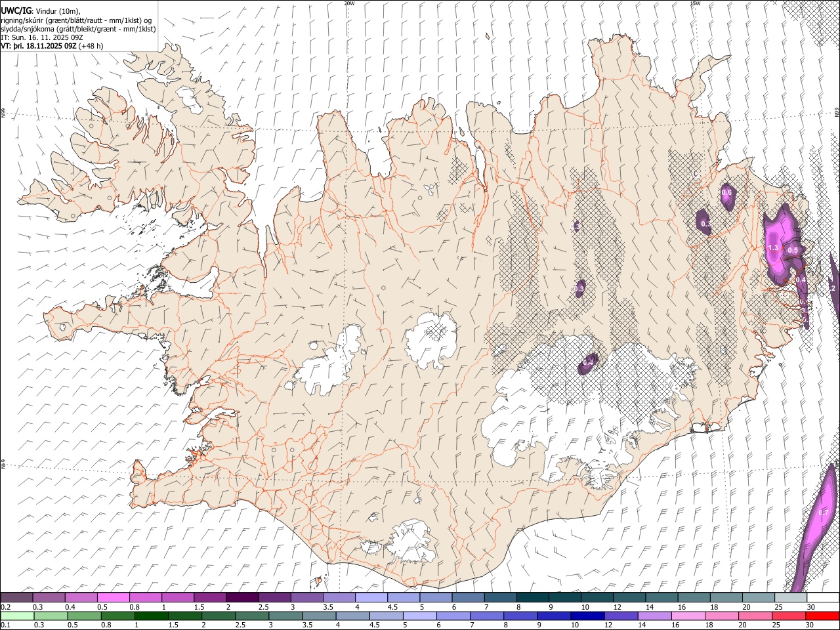The width and height of the screenshot is (840, 630).
Task: Click the 0.2 mauve swatch in upper legend row
Action: pyautogui.click(x=17, y=597)
